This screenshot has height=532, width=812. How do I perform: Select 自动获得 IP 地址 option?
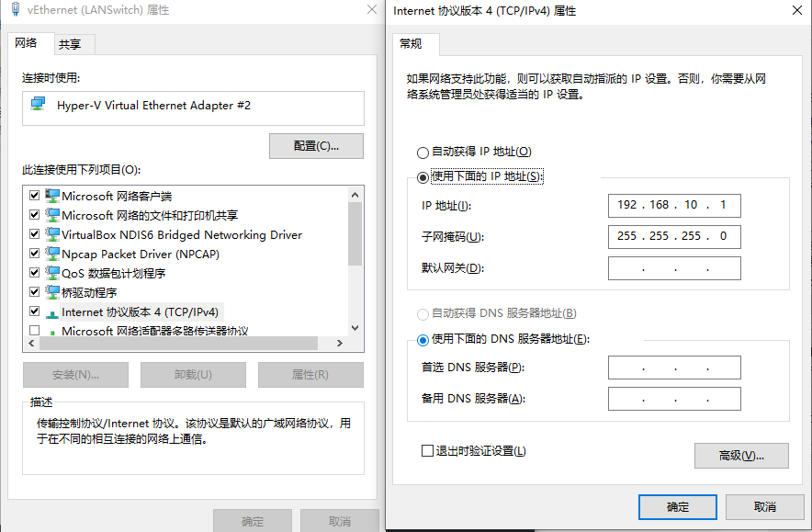422,152
